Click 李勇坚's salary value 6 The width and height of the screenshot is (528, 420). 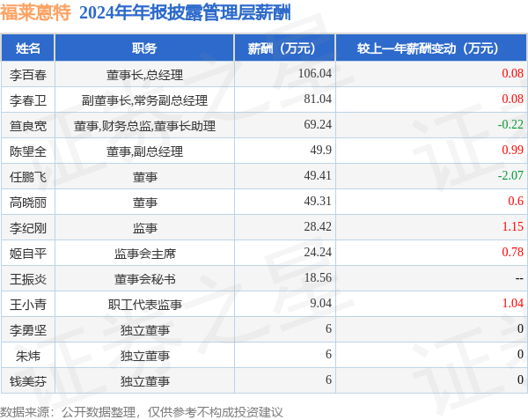click(328, 328)
